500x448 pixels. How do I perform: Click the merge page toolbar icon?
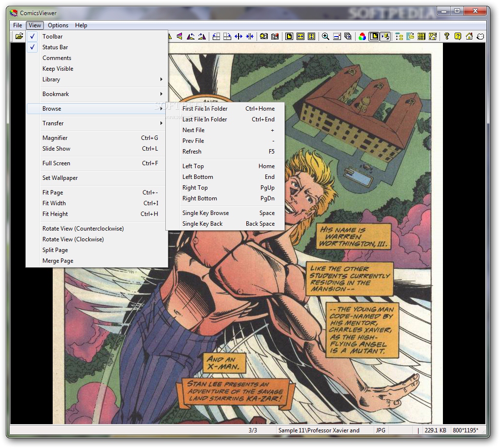pyautogui.click(x=227, y=37)
